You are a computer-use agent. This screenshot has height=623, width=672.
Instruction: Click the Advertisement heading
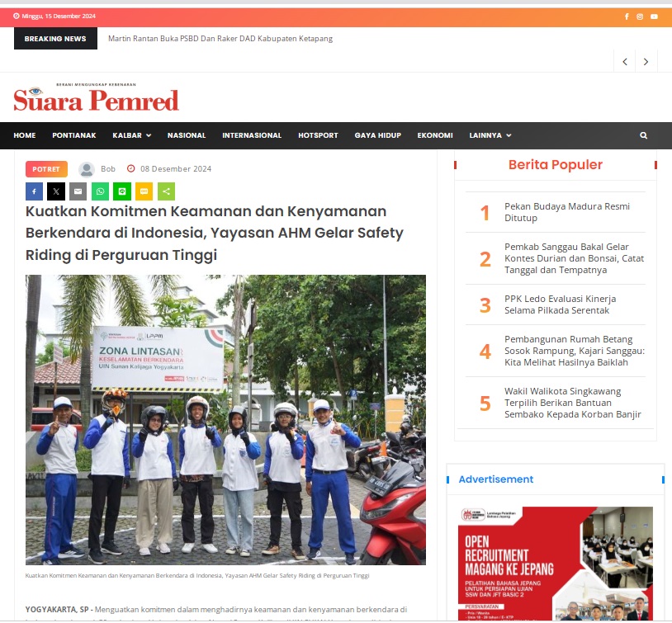point(496,479)
